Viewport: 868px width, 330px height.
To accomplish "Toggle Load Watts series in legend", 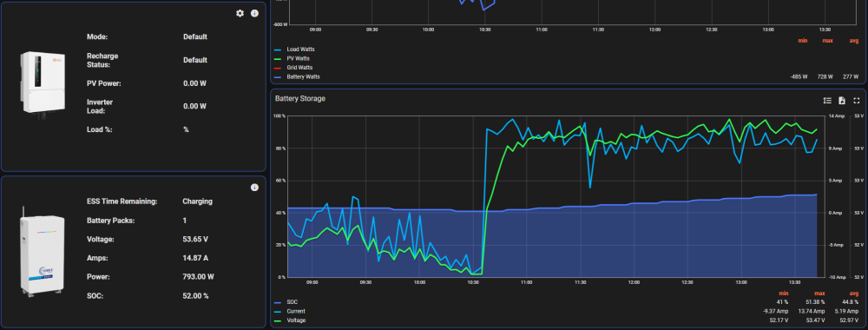I will click(300, 49).
